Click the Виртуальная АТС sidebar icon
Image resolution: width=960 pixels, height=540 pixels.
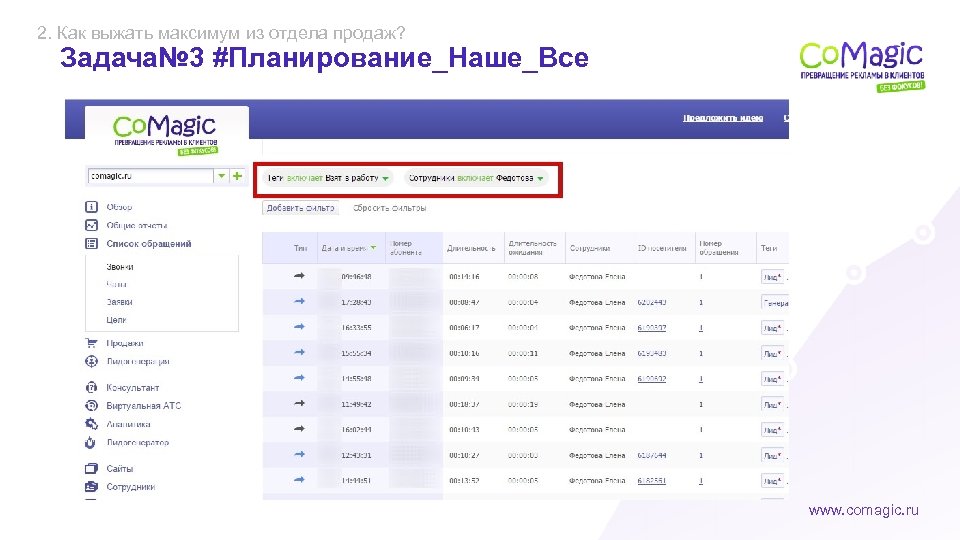(x=91, y=405)
